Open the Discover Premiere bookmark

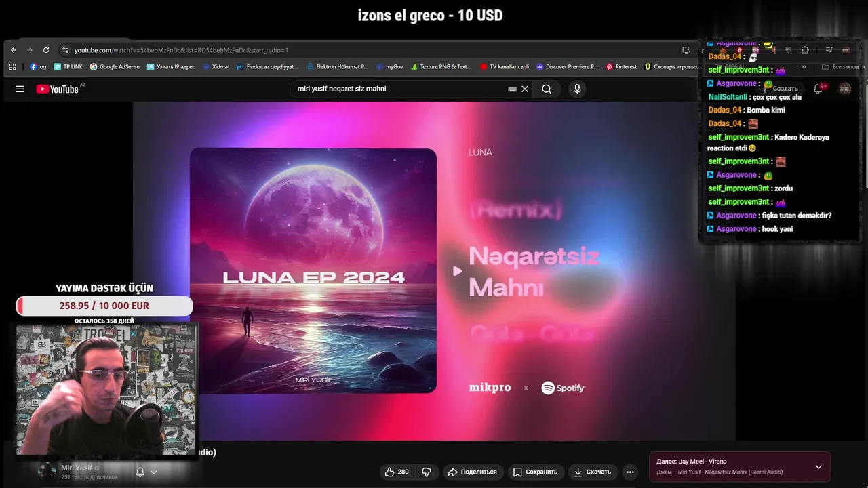tap(567, 67)
